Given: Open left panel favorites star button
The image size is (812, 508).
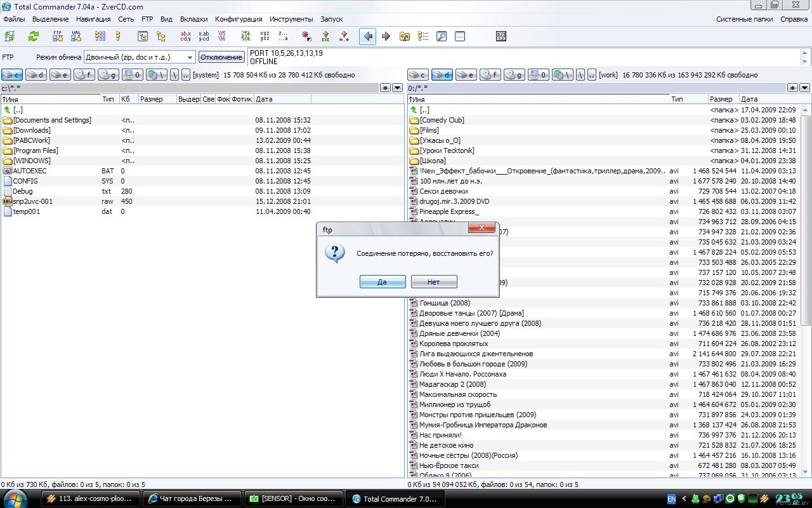Looking at the screenshot, I should coord(386,88).
